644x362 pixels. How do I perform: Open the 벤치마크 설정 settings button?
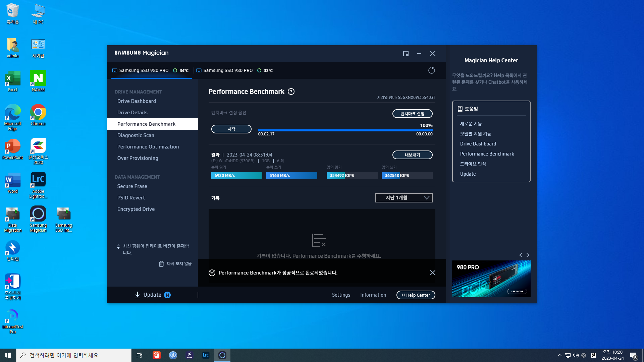point(413,114)
